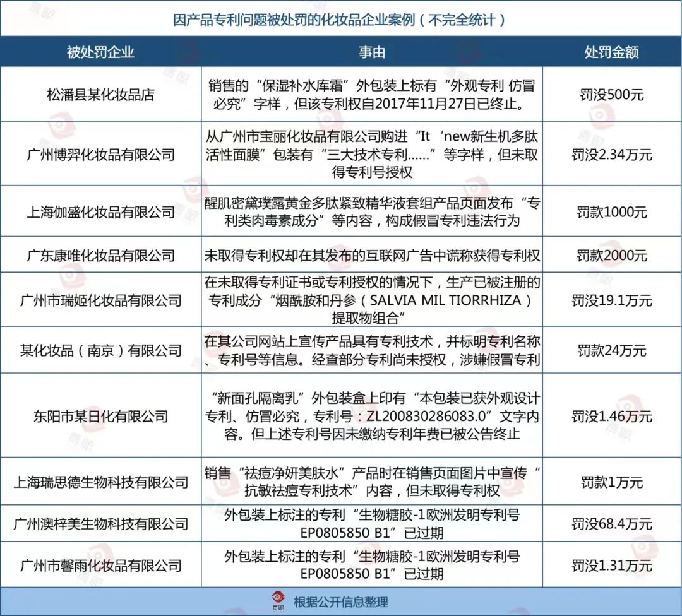Select the 被处罚企业 column header
The image size is (682, 616).
(100, 52)
